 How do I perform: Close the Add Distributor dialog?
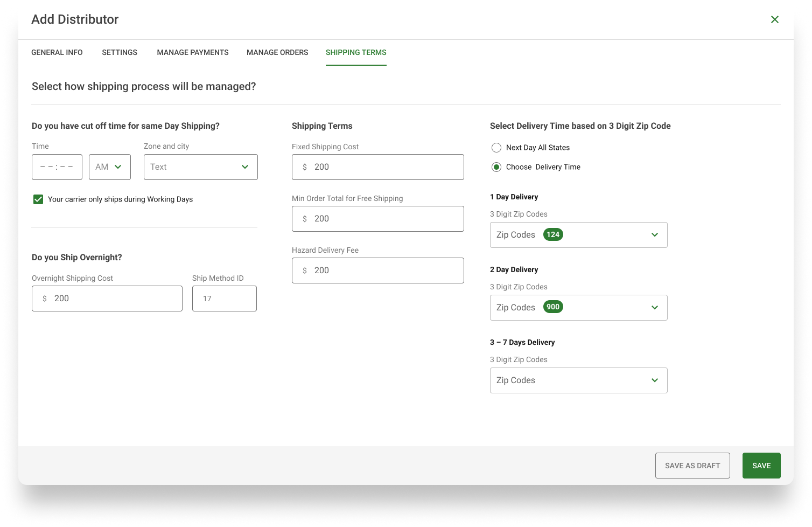pos(775,19)
